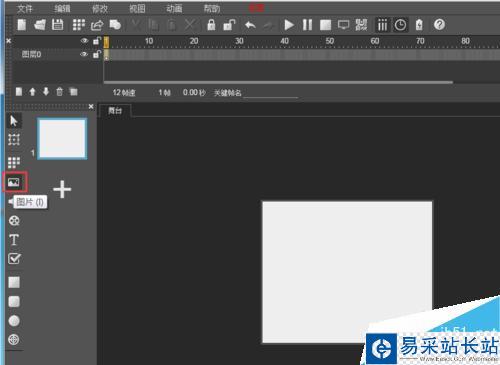Open the 修改 menu
500x365 pixels.
click(x=100, y=8)
